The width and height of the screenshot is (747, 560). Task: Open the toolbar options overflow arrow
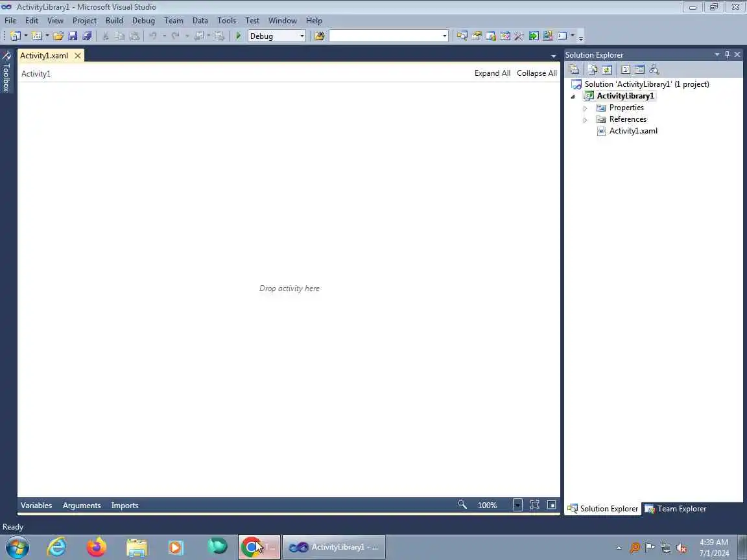(581, 38)
